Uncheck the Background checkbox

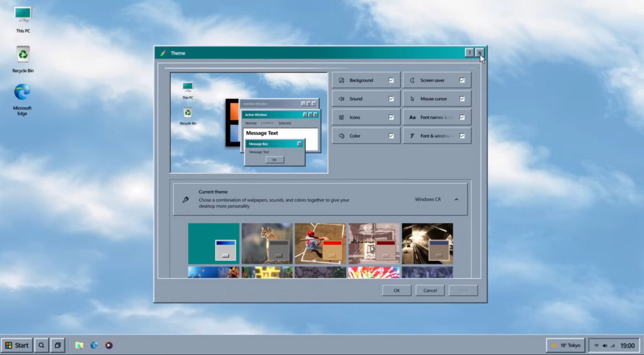[x=391, y=80]
